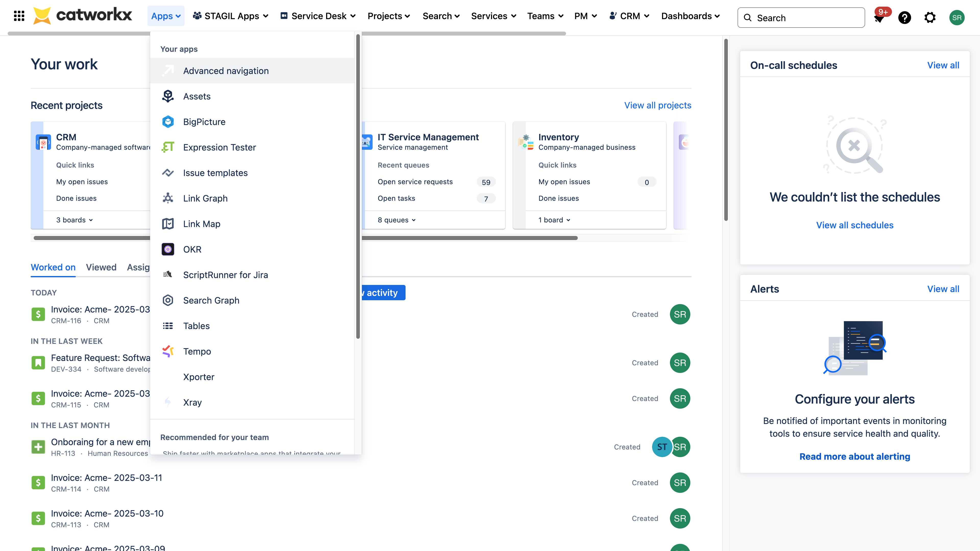Open the Search Graph menu entry
Image resolution: width=980 pixels, height=551 pixels.
tap(252, 300)
